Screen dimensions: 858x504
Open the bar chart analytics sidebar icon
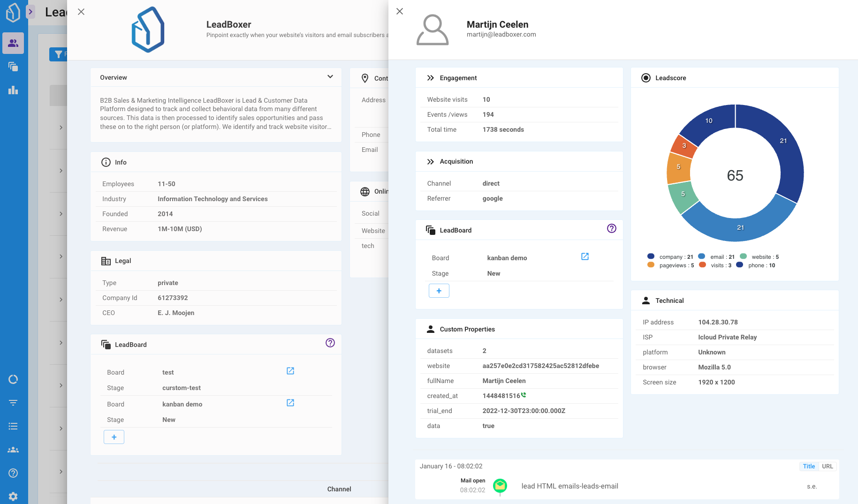(x=13, y=90)
